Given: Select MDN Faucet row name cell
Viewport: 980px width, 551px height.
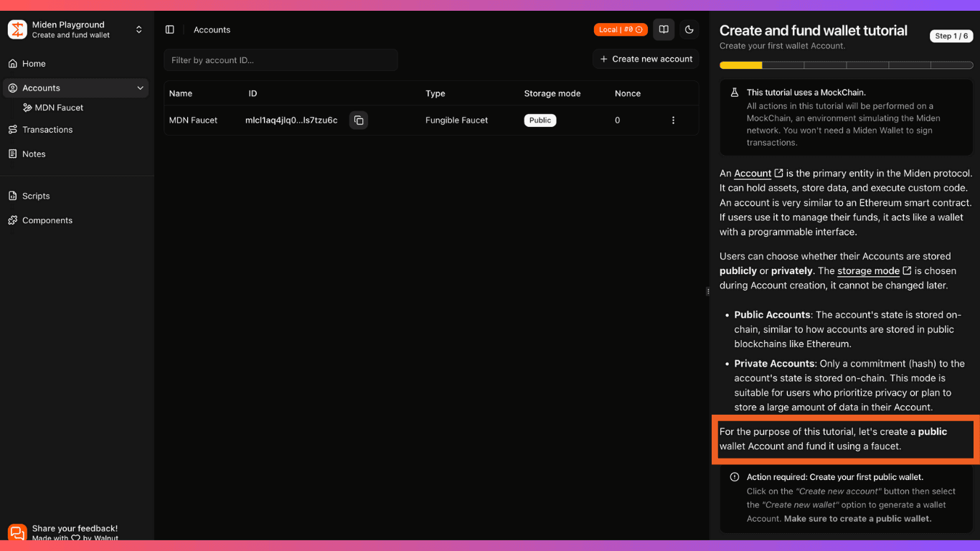Looking at the screenshot, I should 194,121.
